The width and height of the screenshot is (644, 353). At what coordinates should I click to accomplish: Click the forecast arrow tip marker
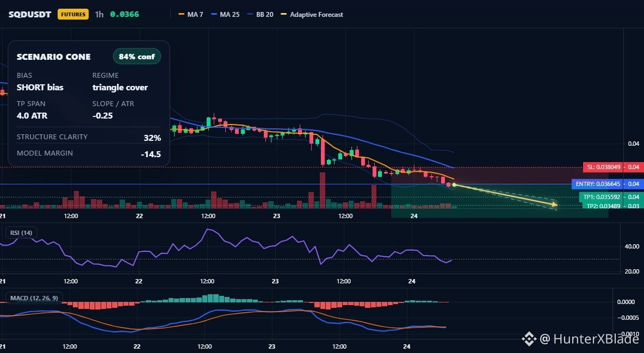(555, 205)
